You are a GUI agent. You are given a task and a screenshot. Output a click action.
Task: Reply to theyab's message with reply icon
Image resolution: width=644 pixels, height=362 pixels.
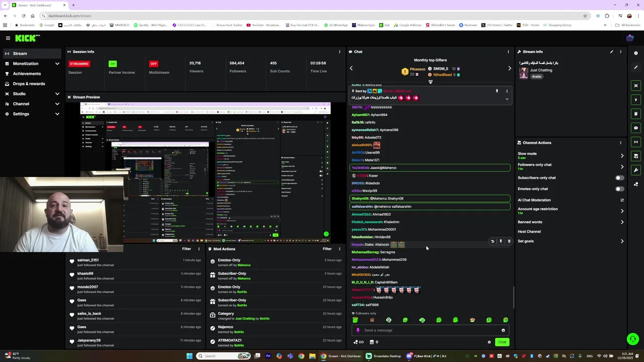point(493,241)
